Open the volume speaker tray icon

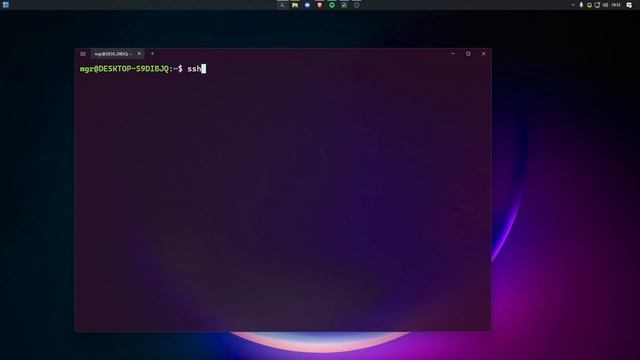coord(605,5)
